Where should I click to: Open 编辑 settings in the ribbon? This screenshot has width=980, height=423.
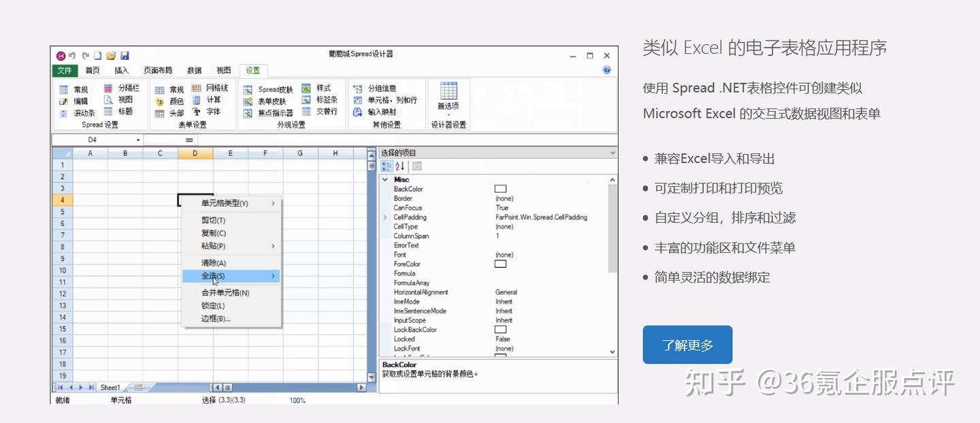(73, 101)
